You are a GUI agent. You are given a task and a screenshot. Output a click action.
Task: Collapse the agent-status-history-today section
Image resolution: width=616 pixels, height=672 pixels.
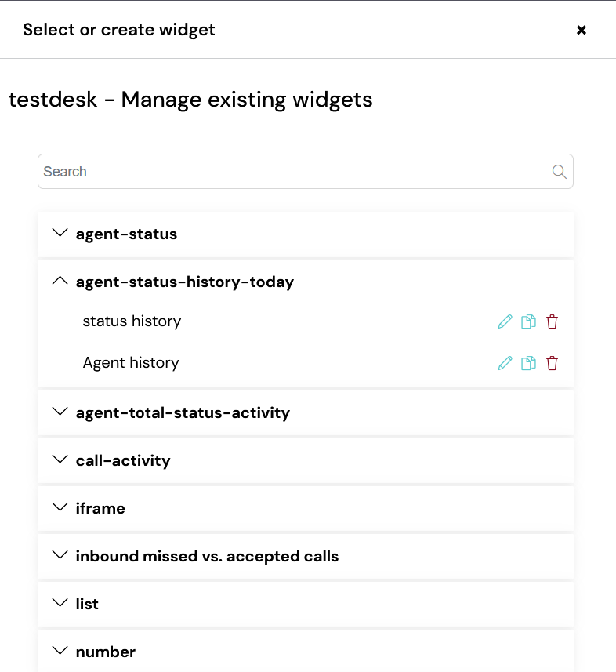coord(60,281)
